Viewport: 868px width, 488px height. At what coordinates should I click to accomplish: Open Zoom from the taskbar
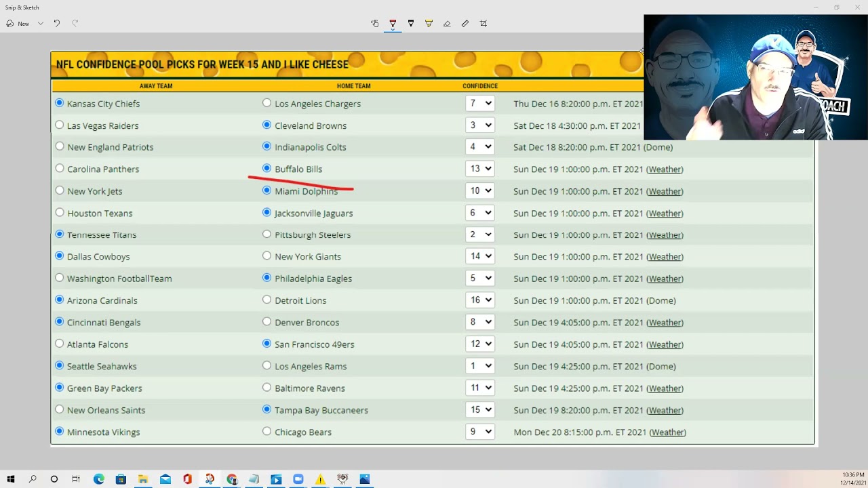pos(298,479)
